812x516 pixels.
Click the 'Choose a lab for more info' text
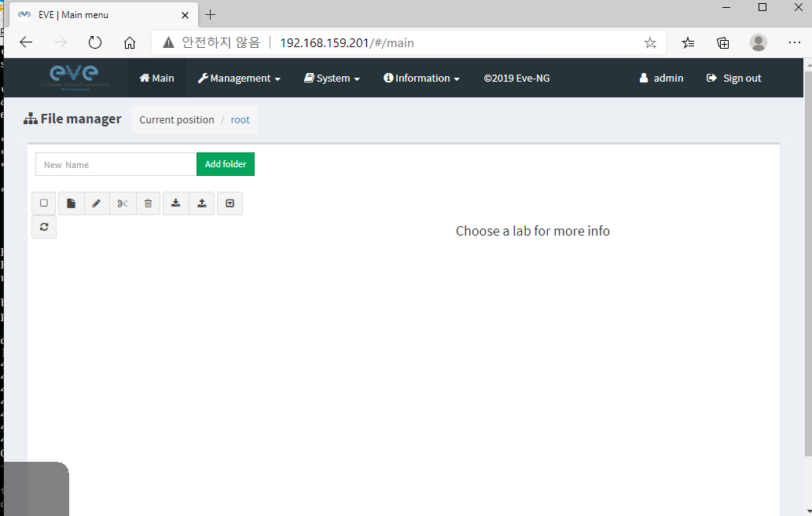pyautogui.click(x=533, y=231)
